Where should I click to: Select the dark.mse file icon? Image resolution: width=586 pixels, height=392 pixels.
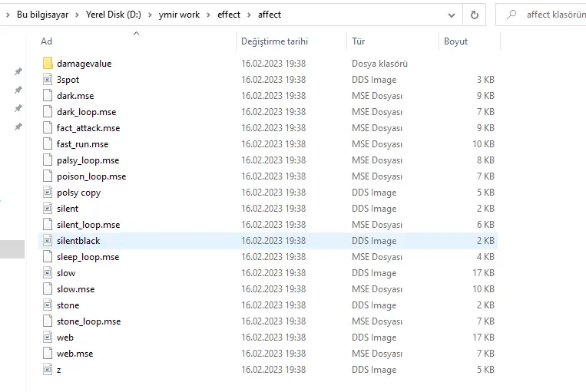pos(48,96)
